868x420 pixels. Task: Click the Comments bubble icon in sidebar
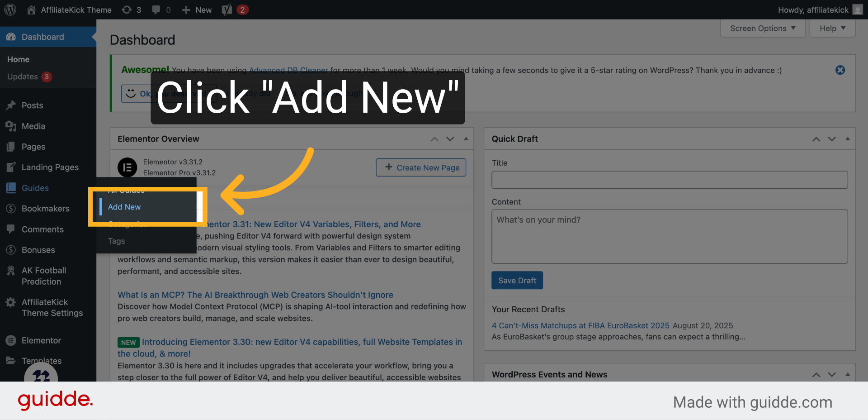[11, 229]
